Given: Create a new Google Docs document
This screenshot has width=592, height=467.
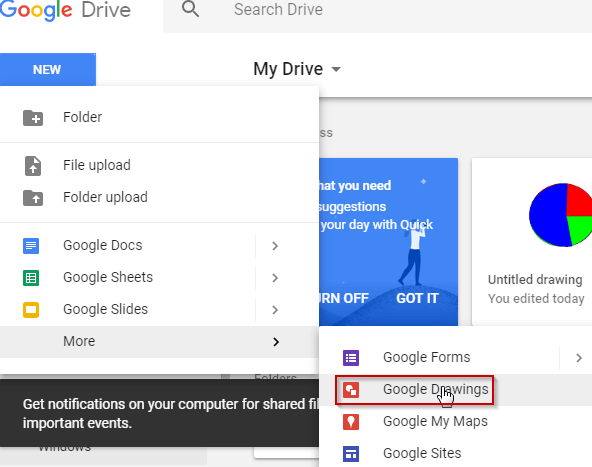Looking at the screenshot, I should [128, 245].
